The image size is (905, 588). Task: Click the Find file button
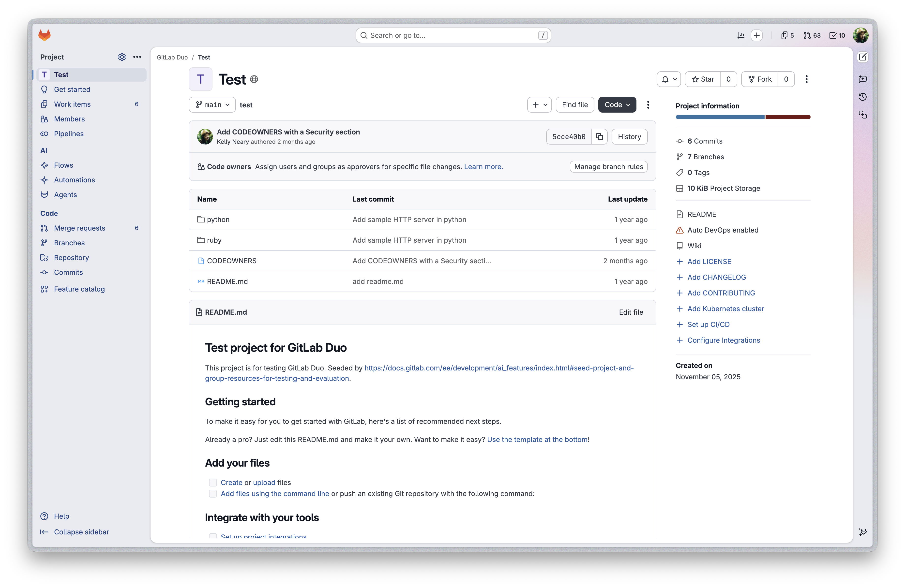574,105
